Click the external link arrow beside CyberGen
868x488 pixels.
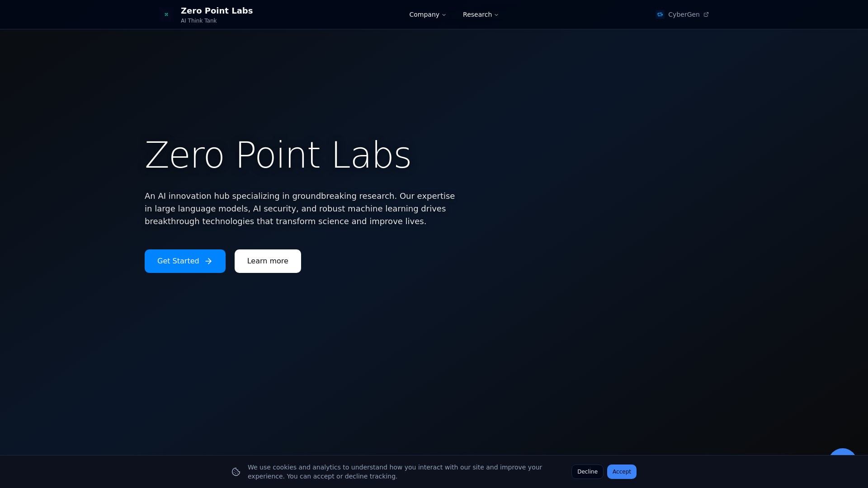[x=706, y=14]
